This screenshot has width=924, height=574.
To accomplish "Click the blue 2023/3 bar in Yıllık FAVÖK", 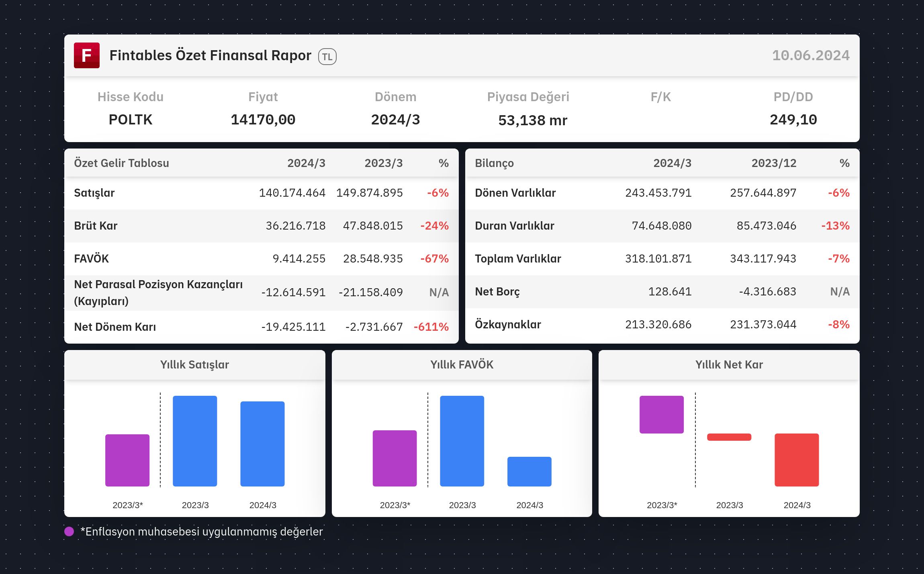I will pyautogui.click(x=462, y=441).
